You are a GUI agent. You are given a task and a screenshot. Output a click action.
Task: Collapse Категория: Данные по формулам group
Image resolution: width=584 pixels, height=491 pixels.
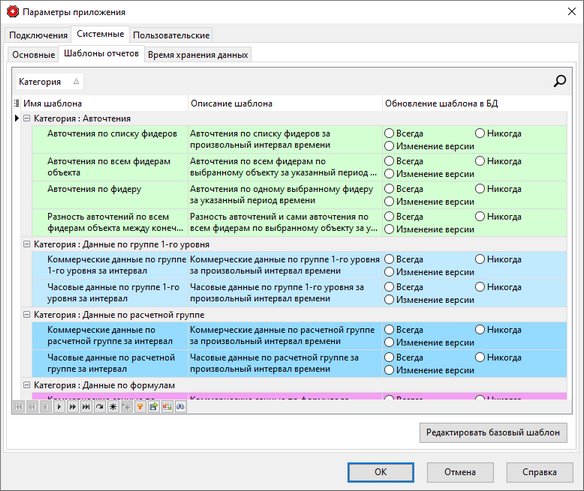[26, 385]
